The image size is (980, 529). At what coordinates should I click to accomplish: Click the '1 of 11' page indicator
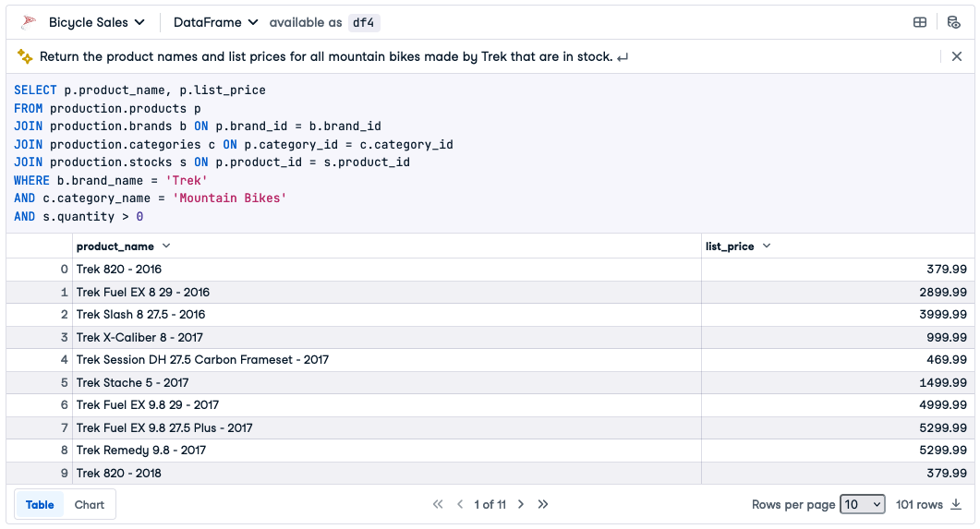point(490,505)
